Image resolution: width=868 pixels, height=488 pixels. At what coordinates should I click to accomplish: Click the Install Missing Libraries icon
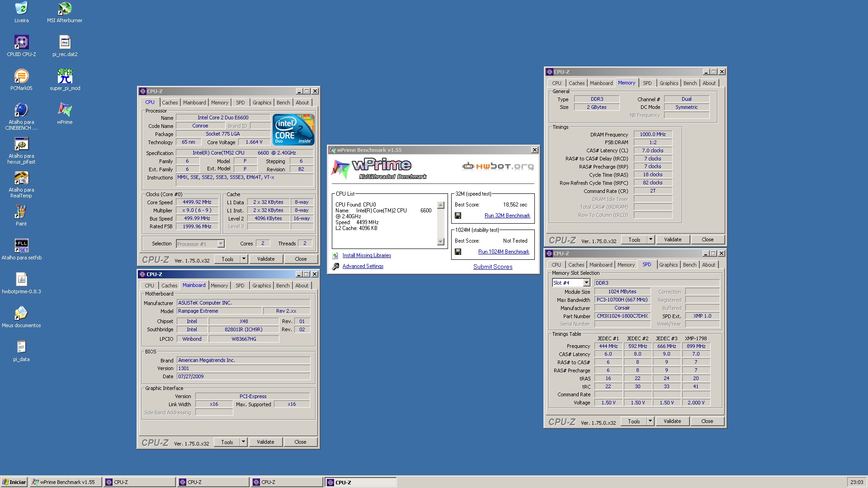[335, 256]
